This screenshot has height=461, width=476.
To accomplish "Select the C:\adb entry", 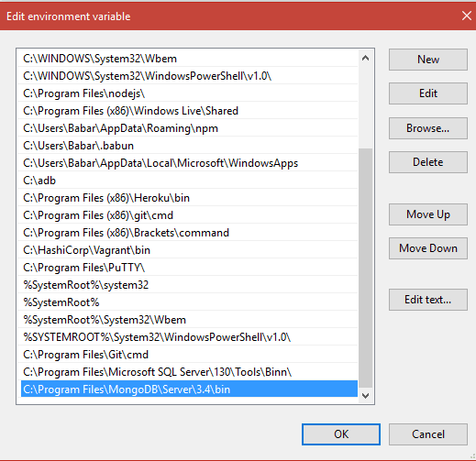I will [x=188, y=181].
